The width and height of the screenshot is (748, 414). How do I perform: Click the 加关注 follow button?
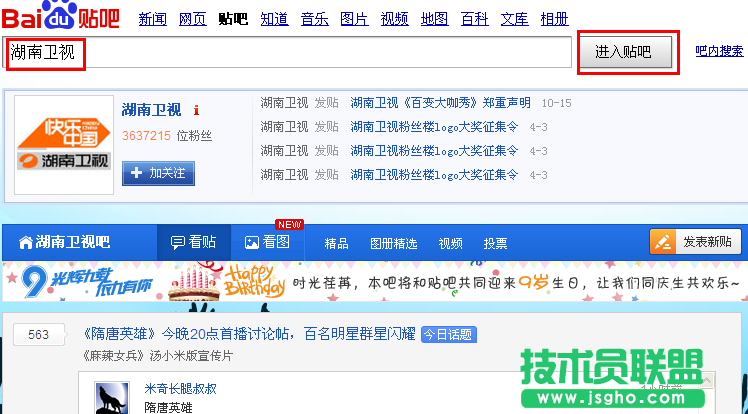(158, 173)
